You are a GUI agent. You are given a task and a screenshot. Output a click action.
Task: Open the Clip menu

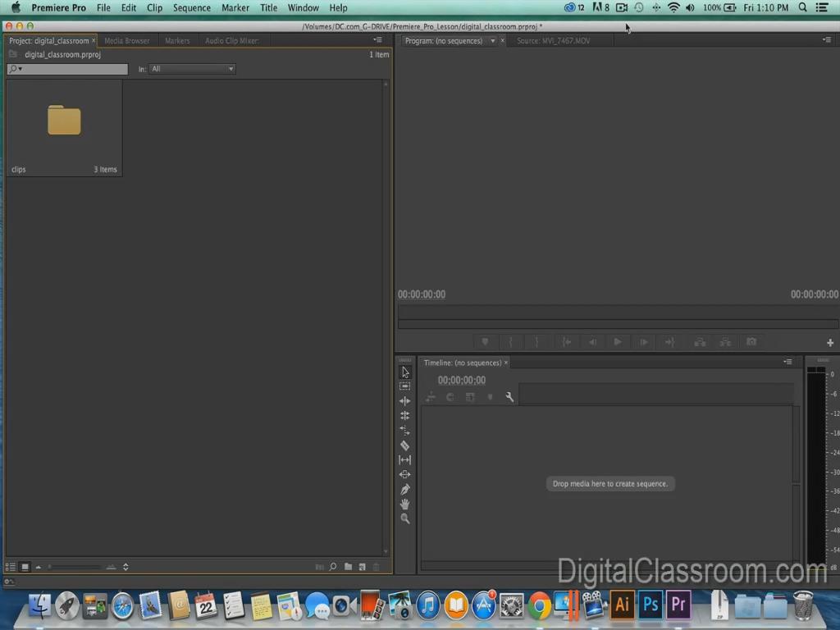click(x=154, y=7)
